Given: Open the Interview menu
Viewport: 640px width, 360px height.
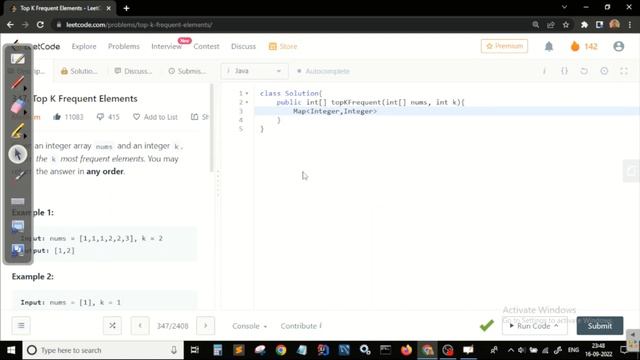Looking at the screenshot, I should (167, 47).
